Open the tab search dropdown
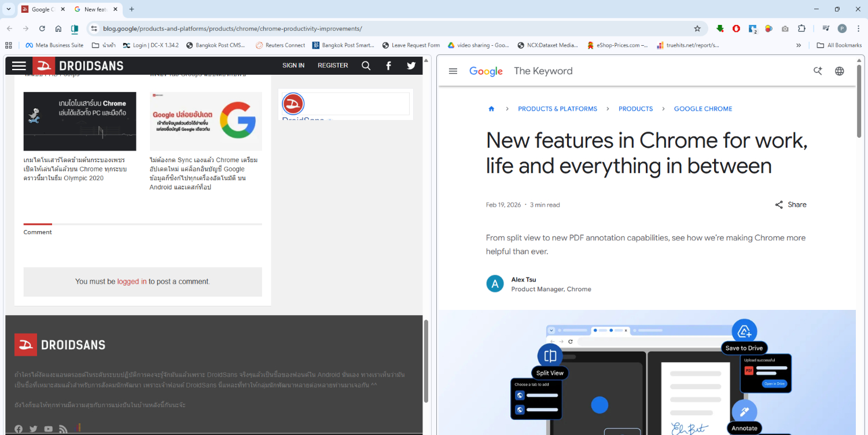The image size is (868, 435). (9, 9)
